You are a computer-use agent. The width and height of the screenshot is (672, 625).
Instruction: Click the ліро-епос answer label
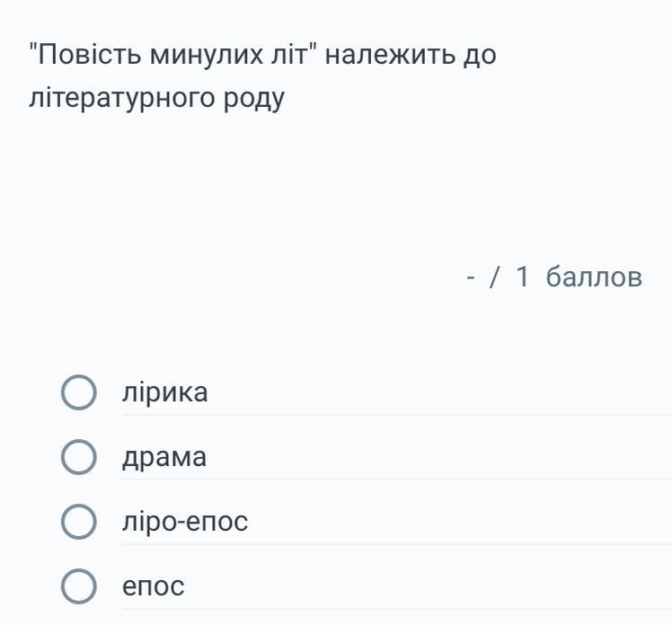[x=185, y=522]
